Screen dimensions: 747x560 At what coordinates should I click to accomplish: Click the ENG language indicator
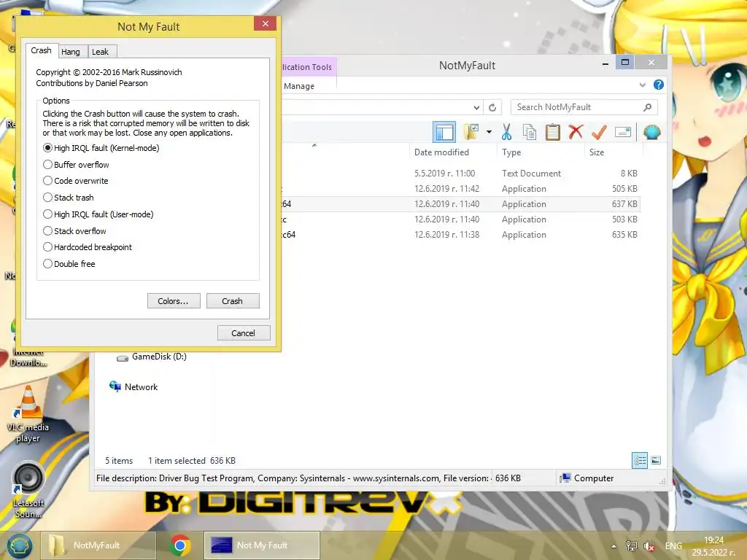tap(673, 546)
